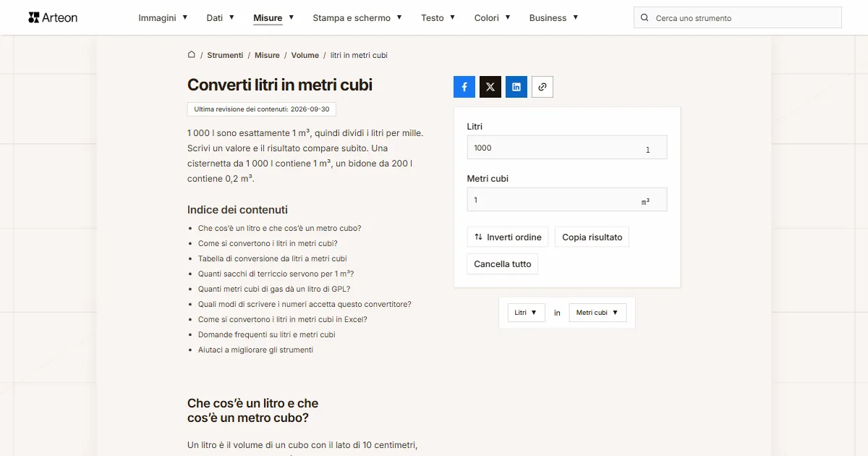Open Misure breadcrumb link
868x456 pixels.
(267, 55)
